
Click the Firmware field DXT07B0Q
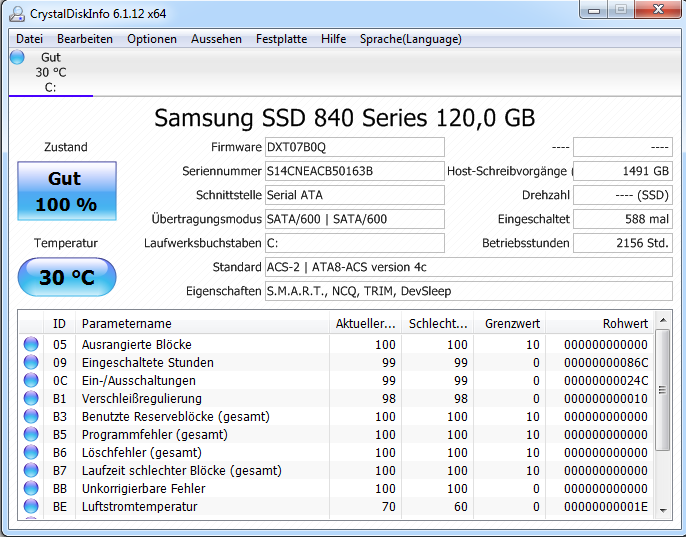[x=355, y=147]
